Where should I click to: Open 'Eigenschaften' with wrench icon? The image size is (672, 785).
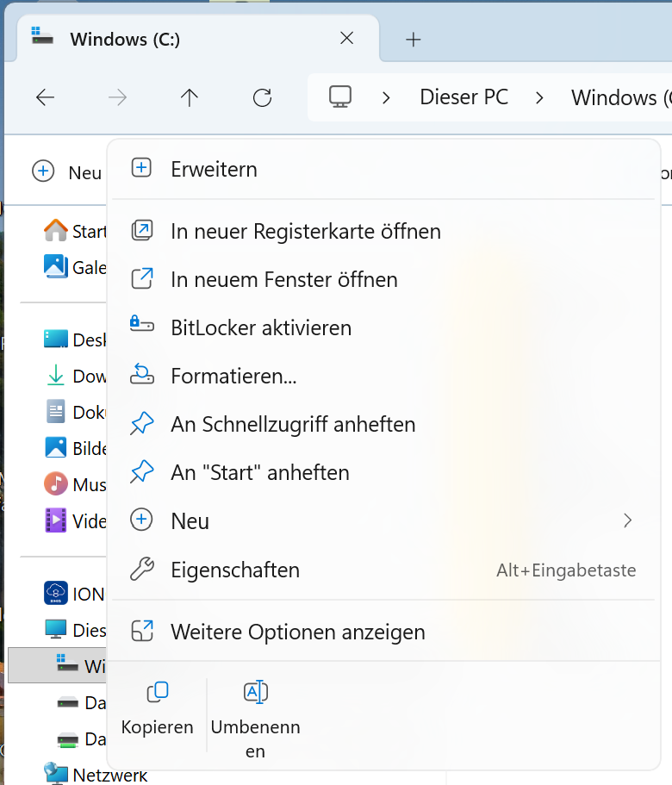point(383,570)
